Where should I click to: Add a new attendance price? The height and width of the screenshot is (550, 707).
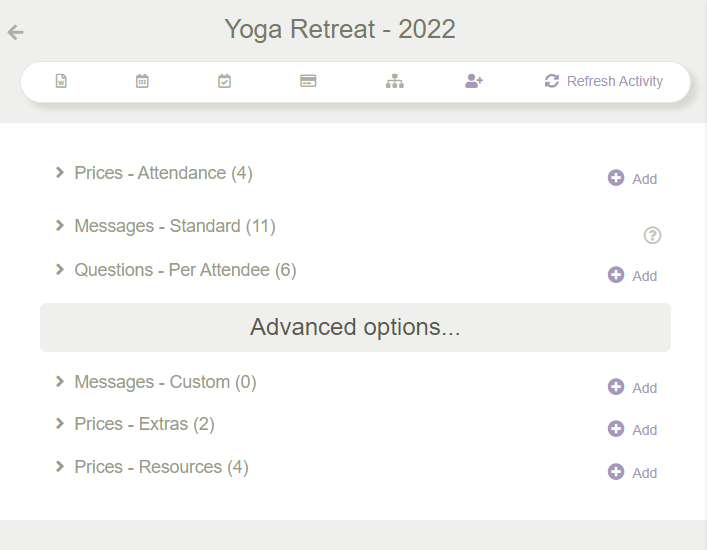(633, 179)
